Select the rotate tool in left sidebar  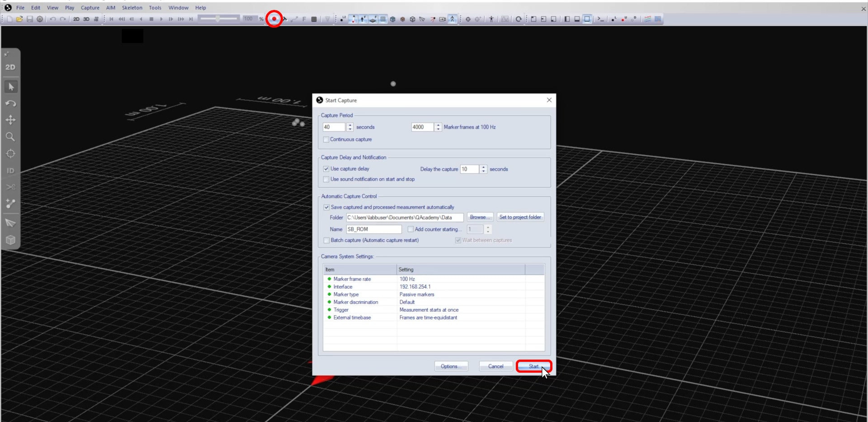coord(10,104)
